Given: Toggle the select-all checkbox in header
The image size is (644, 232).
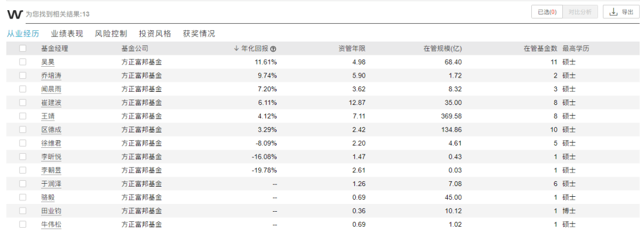Looking at the screenshot, I should pyautogui.click(x=23, y=48).
